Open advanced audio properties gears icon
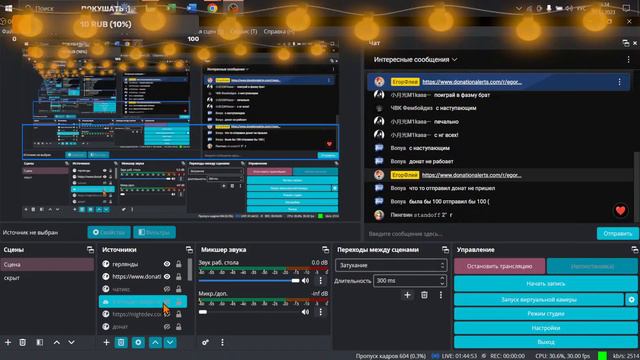Screen dimensions: 640x360 pos(205,342)
